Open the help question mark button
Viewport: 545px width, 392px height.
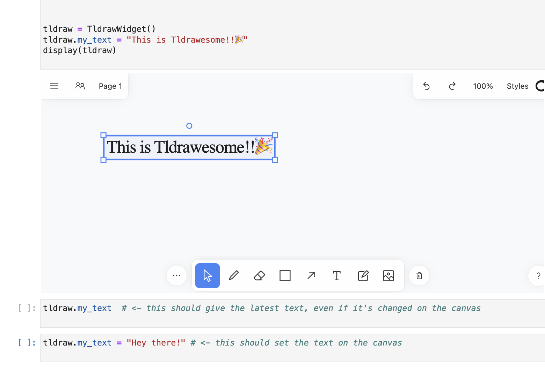pos(538,276)
